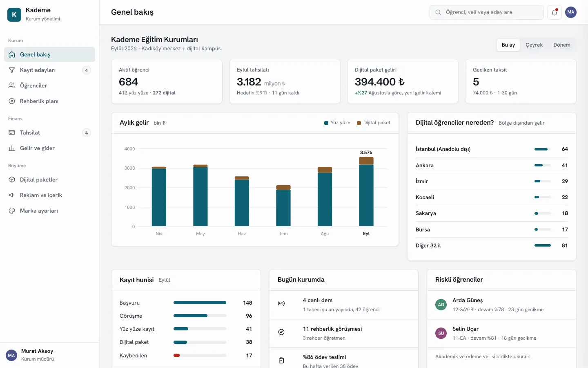Click the Tem bar in Aylık gelir chart
The image size is (588, 368).
pyautogui.click(x=283, y=206)
